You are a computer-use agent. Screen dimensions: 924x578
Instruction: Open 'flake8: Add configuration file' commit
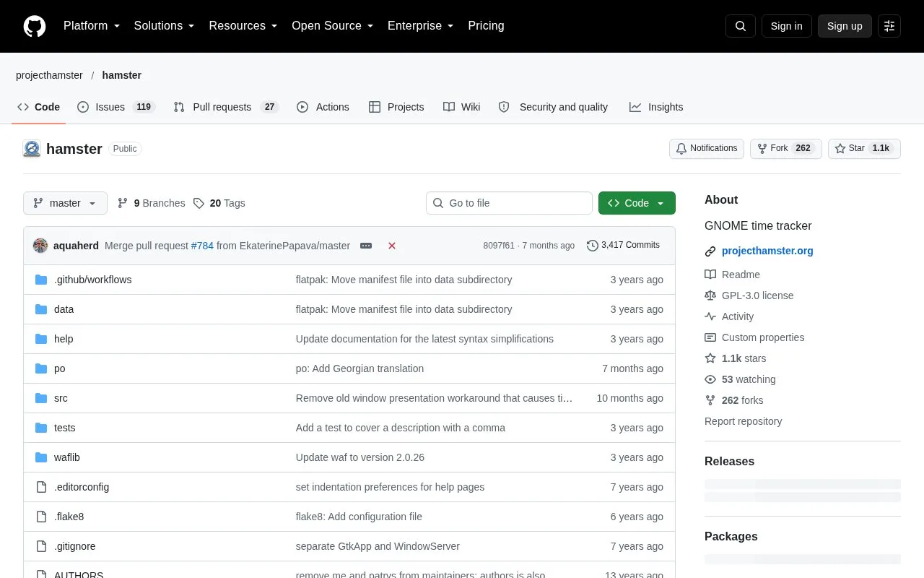click(x=359, y=517)
